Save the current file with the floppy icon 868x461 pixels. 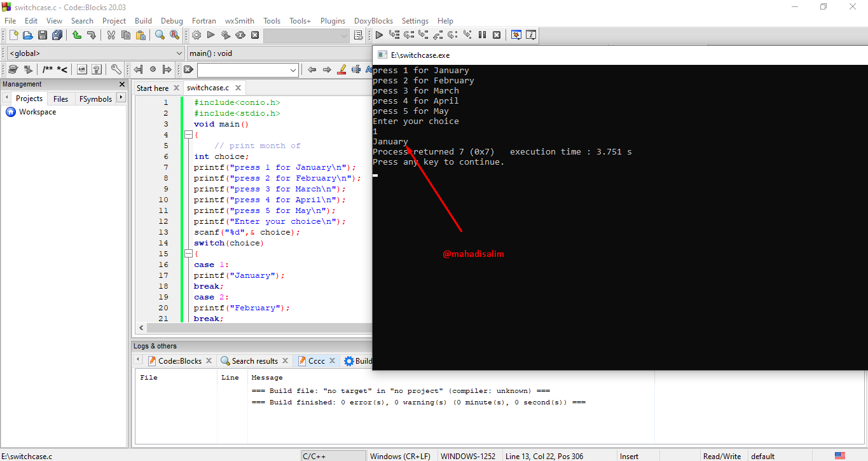click(x=43, y=36)
